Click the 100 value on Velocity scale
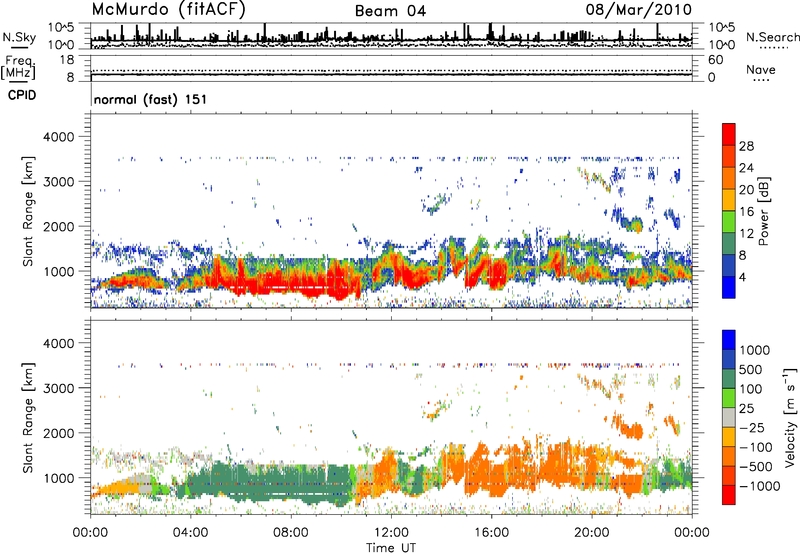Viewport: 800px width, 554px height. [751, 389]
